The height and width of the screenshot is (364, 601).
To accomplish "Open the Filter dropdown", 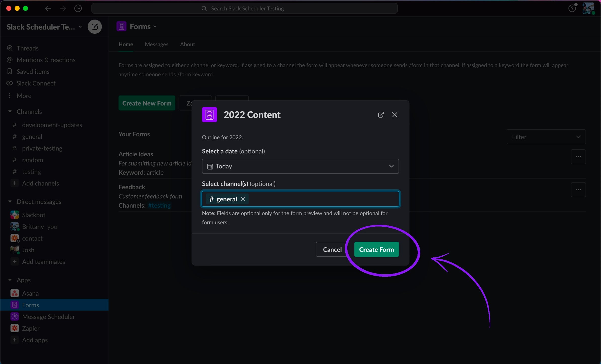I will coord(546,137).
